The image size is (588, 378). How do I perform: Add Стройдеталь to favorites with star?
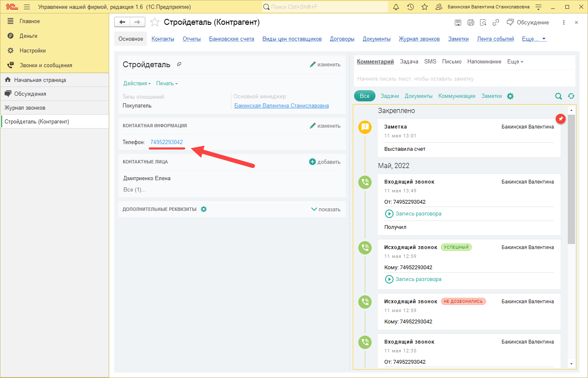[x=155, y=22]
